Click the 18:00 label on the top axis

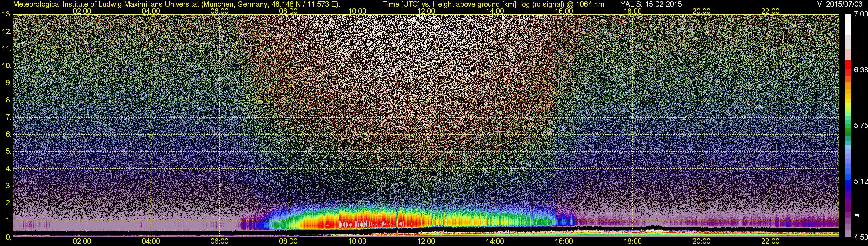point(632,11)
